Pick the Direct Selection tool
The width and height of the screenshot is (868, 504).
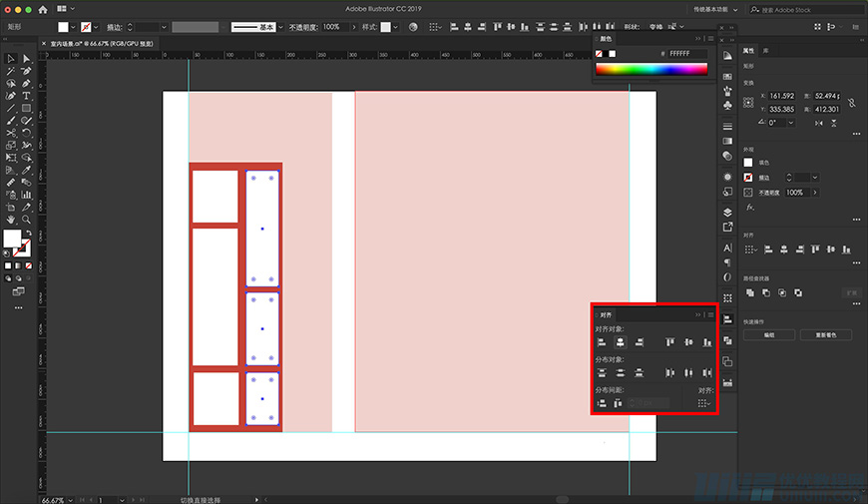(26, 59)
